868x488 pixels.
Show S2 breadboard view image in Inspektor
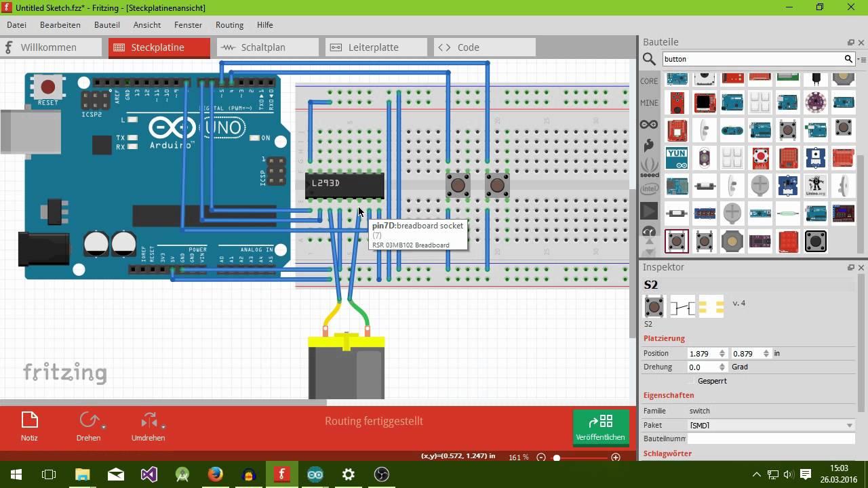point(654,307)
